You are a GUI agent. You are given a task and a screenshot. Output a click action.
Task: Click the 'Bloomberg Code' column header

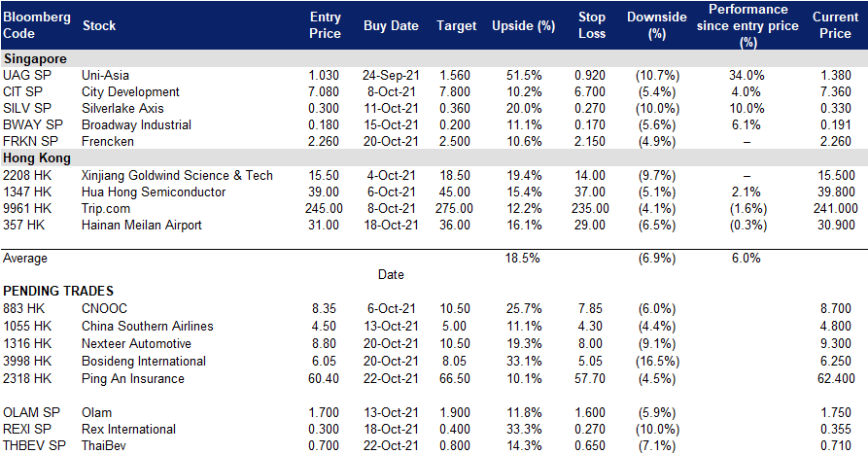click(x=37, y=25)
